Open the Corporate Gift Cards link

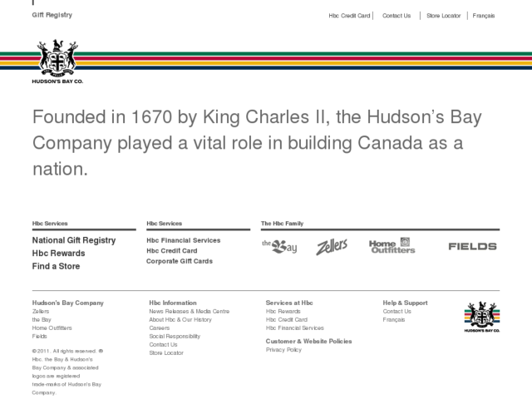point(180,261)
